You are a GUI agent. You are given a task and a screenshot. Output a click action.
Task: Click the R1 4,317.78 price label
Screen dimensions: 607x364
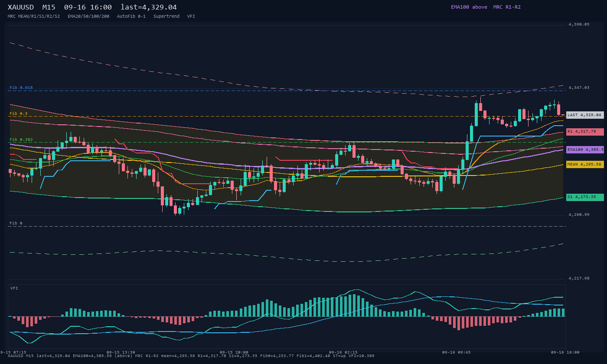585,132
